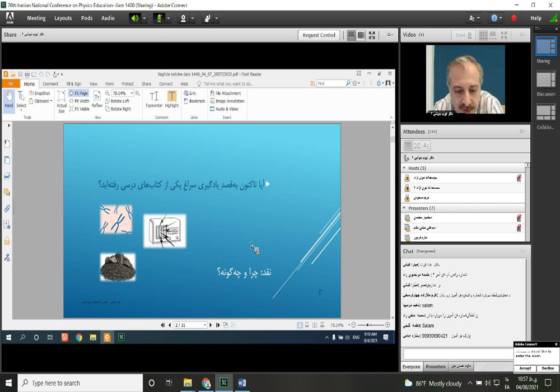
Task: Open Attendees pod options menu
Action: [522, 132]
